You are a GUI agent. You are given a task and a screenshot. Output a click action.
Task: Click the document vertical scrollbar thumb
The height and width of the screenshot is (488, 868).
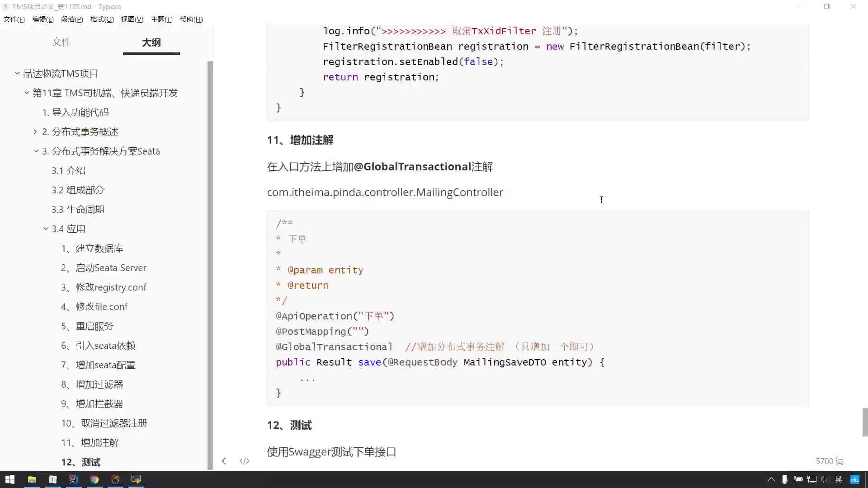click(865, 422)
